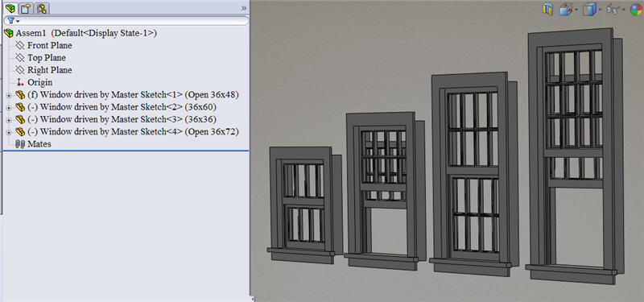This screenshot has width=644, height=302.
Task: Open the View Orientation icon
Action: (x=565, y=9)
